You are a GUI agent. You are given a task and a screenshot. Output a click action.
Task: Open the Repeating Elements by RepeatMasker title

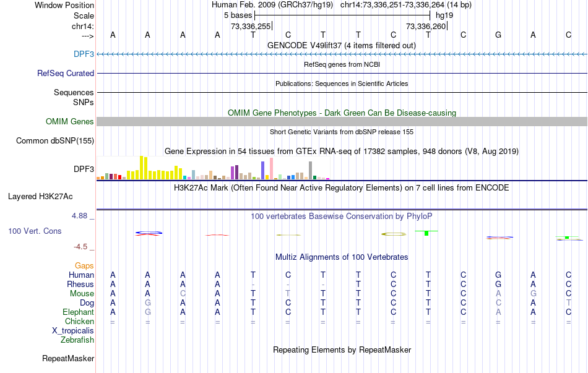[342, 349]
